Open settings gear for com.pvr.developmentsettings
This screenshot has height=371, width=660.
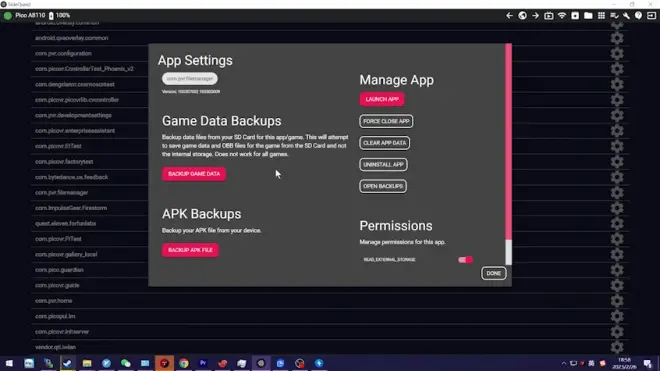(617, 115)
